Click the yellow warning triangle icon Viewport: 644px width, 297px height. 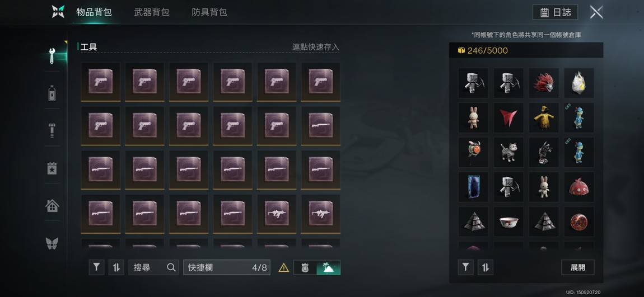(284, 268)
